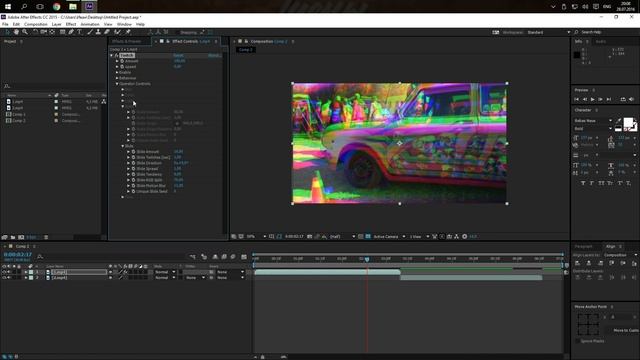This screenshot has height=360, width=640.
Task: Click the search icon in Windows taskbar
Action: (24, 6)
